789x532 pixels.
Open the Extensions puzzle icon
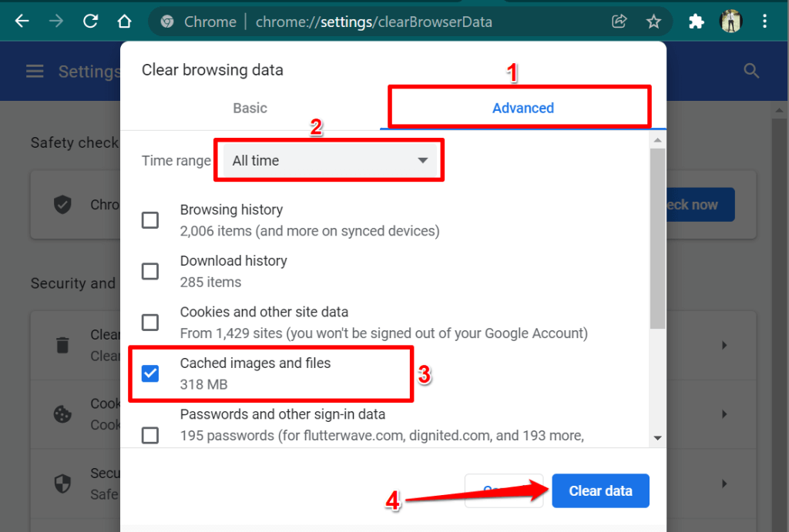697,22
